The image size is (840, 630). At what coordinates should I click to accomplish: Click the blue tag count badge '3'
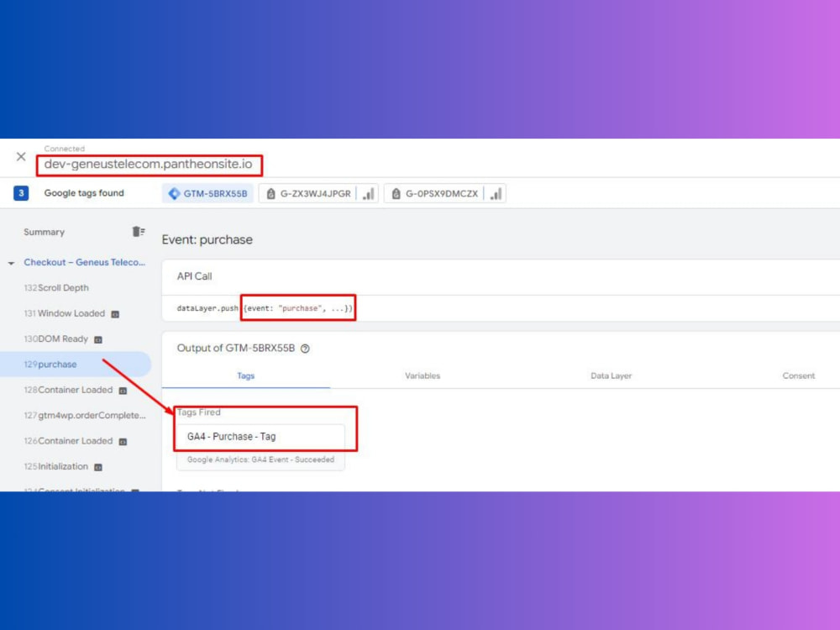(21, 193)
